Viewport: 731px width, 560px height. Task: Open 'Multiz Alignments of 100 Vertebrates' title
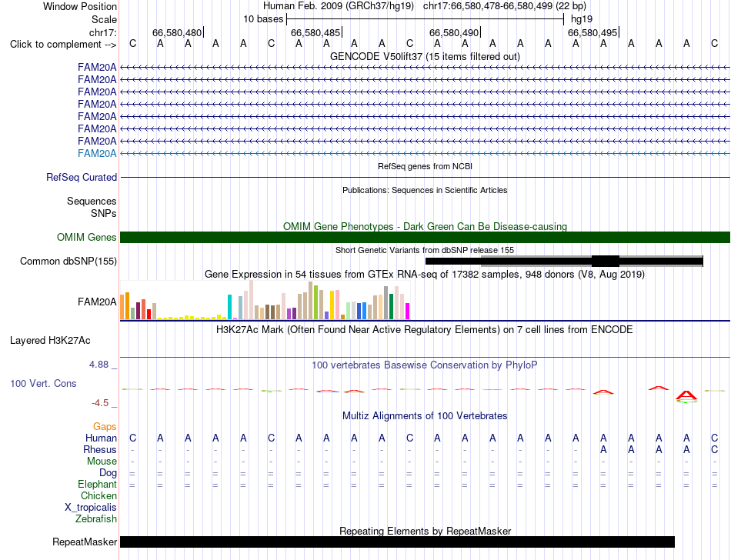(425, 415)
